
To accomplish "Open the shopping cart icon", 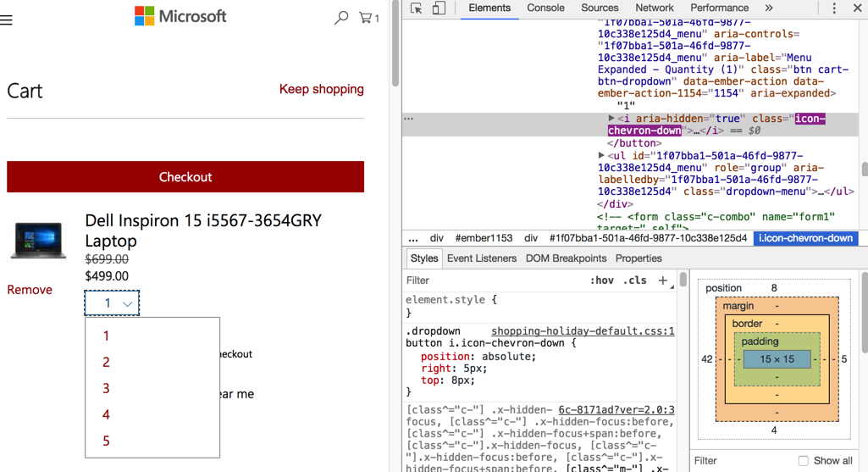I will [x=368, y=18].
